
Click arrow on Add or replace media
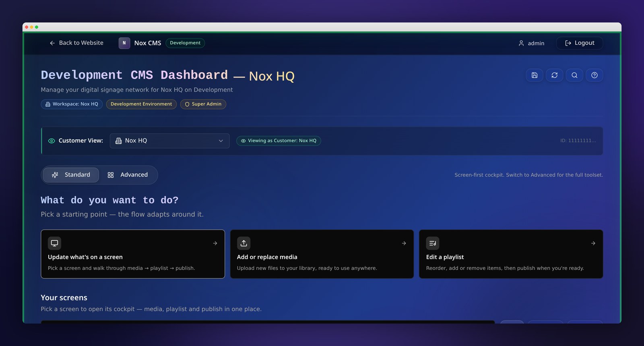(404, 243)
